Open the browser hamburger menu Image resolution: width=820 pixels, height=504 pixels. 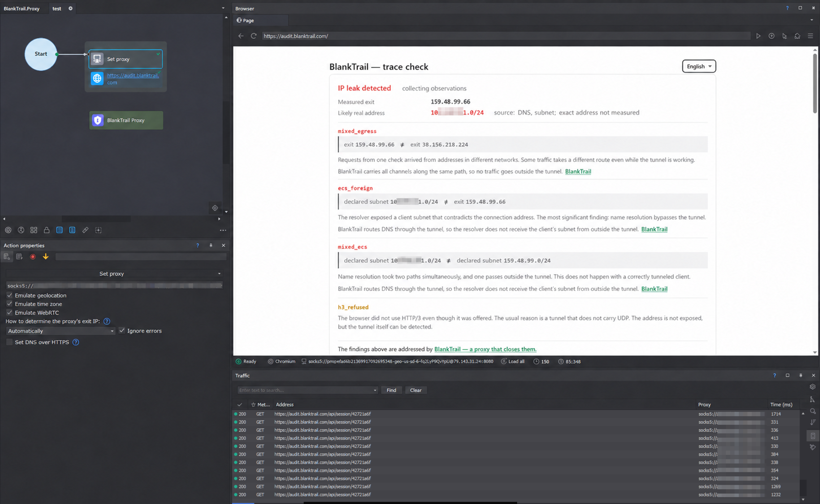coord(810,36)
